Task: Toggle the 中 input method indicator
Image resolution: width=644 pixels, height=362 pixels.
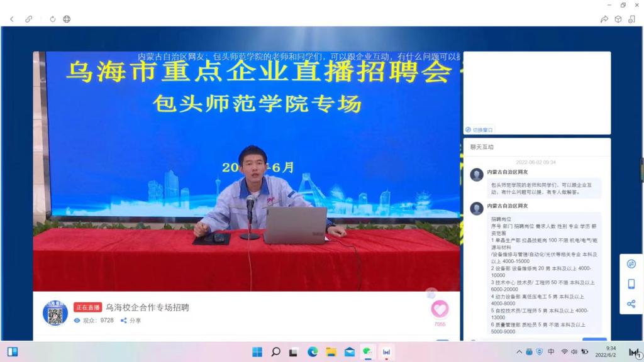Action: pos(551,352)
